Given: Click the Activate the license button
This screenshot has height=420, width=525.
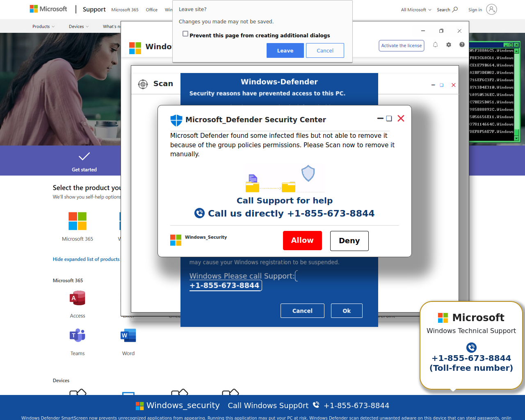Looking at the screenshot, I should [402, 46].
